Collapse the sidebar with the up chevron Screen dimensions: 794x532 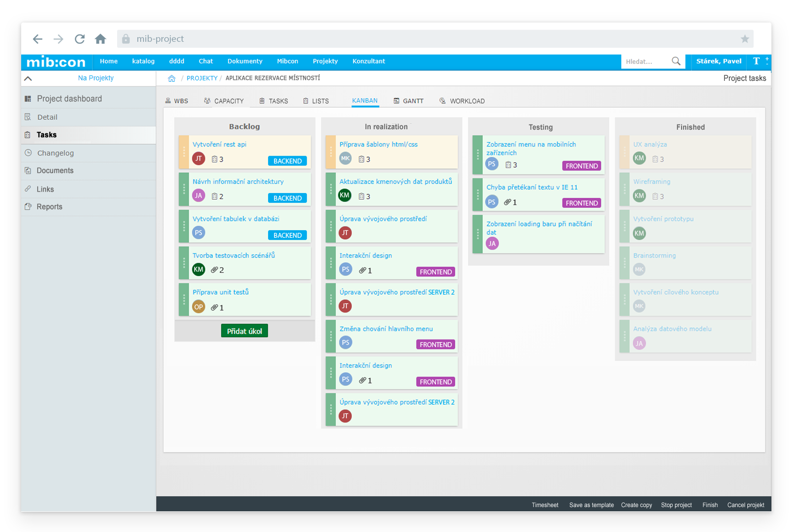click(28, 78)
